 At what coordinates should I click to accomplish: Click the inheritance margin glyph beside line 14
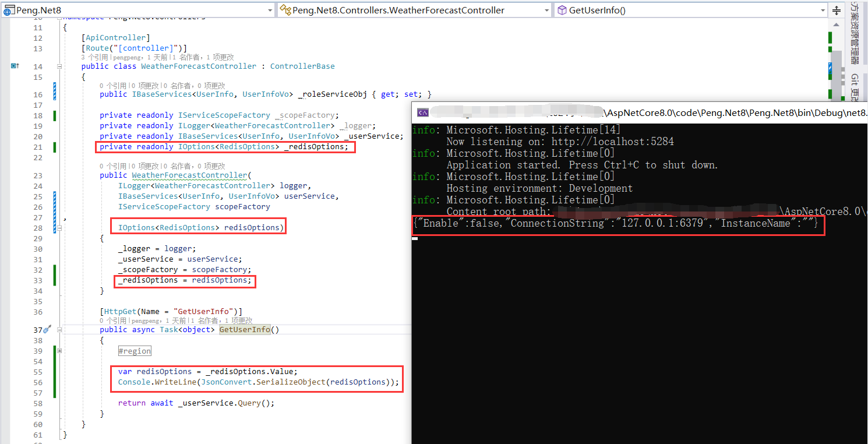click(15, 66)
